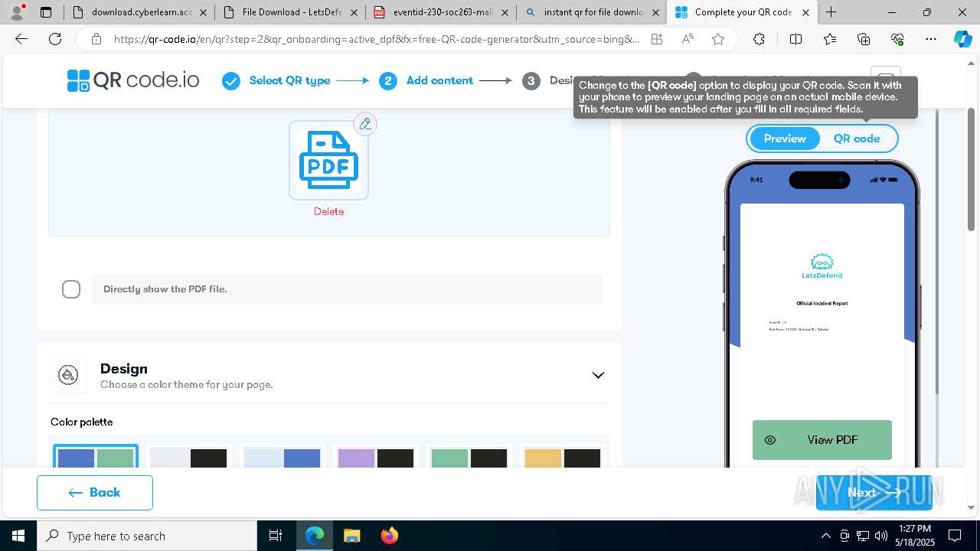View site information lock icon
This screenshot has width=980, height=551.
click(x=96, y=39)
